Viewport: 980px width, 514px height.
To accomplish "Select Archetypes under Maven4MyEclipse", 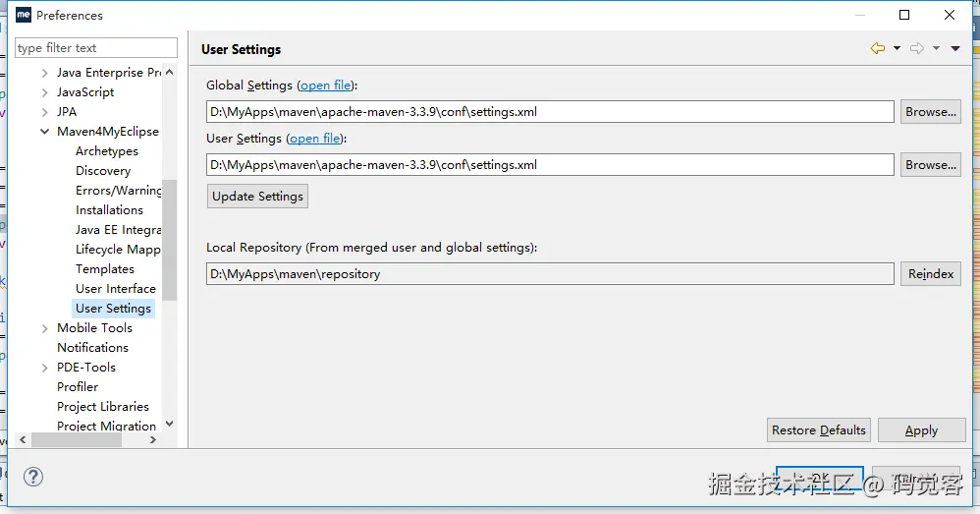I will click(x=107, y=151).
